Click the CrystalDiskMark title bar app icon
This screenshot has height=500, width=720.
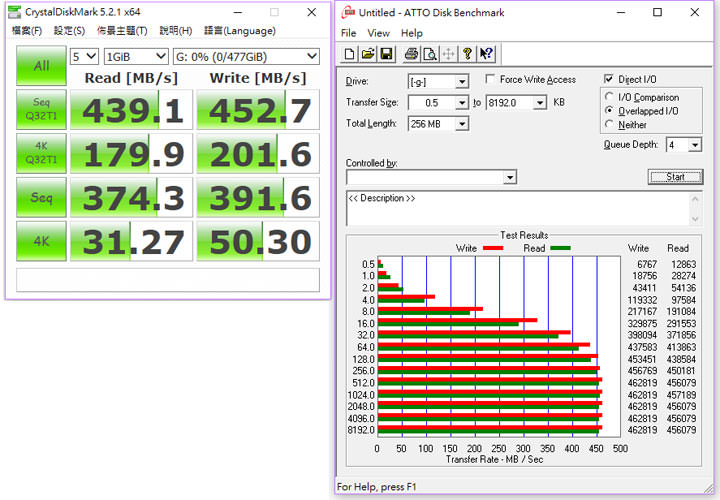pos(15,12)
